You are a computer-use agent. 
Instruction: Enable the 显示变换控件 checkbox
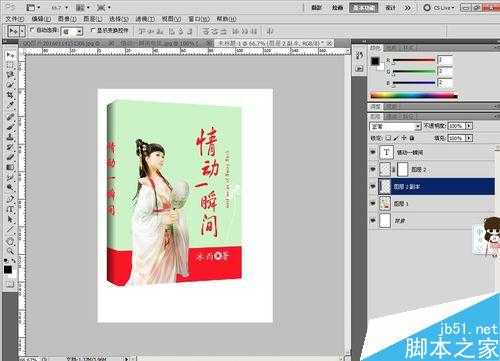(x=93, y=30)
